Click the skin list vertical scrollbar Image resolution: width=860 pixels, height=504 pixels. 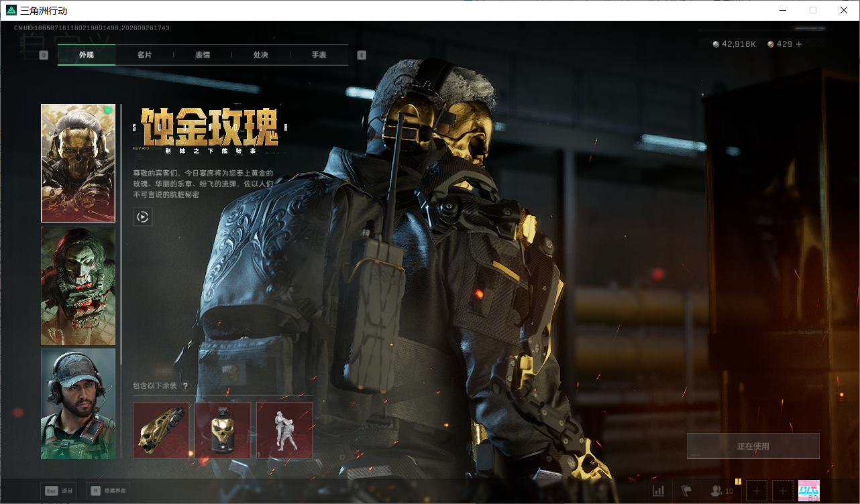121,235
